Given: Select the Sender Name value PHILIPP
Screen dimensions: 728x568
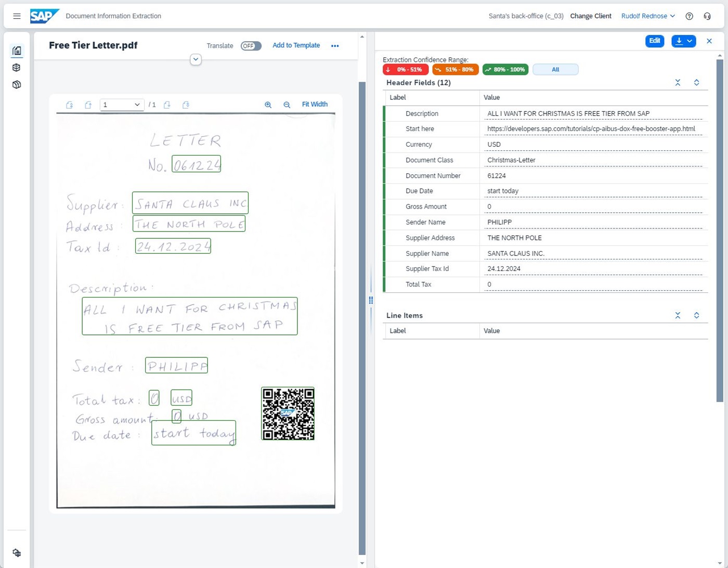Looking at the screenshot, I should [x=594, y=222].
